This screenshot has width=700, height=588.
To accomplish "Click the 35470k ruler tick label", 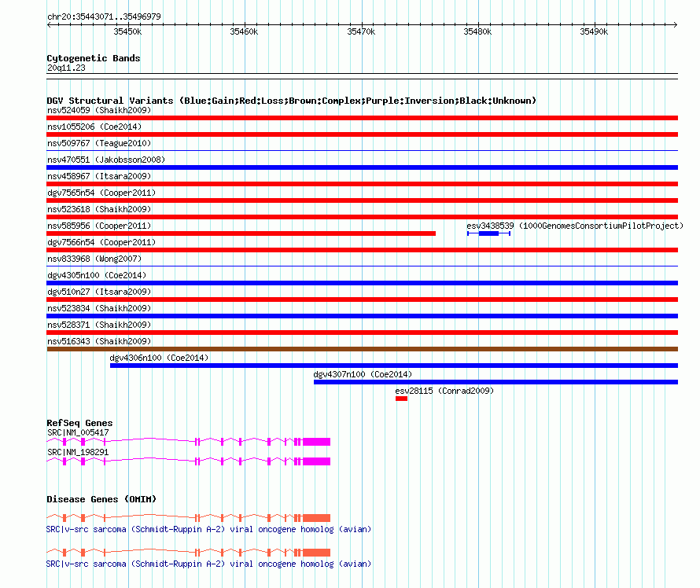I will click(x=361, y=31).
